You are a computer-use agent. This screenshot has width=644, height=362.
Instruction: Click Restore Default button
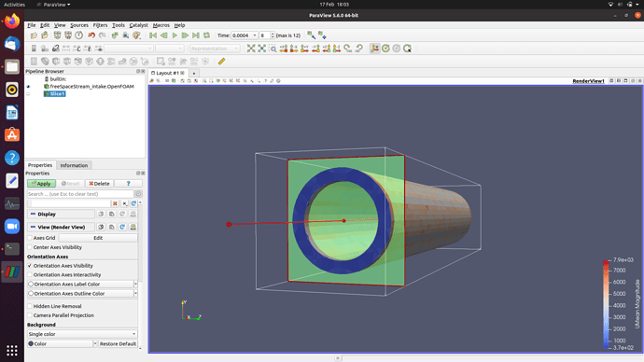tap(118, 344)
